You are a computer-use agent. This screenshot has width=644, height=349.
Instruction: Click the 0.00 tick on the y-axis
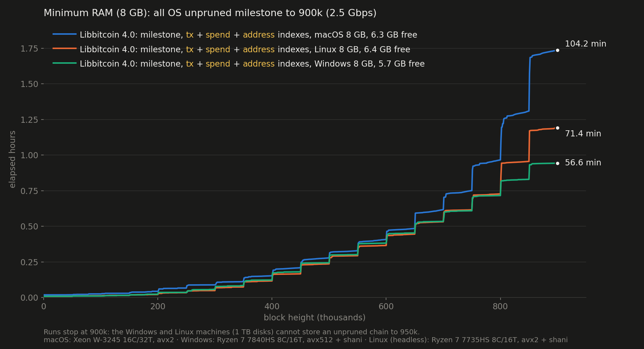click(x=29, y=298)
